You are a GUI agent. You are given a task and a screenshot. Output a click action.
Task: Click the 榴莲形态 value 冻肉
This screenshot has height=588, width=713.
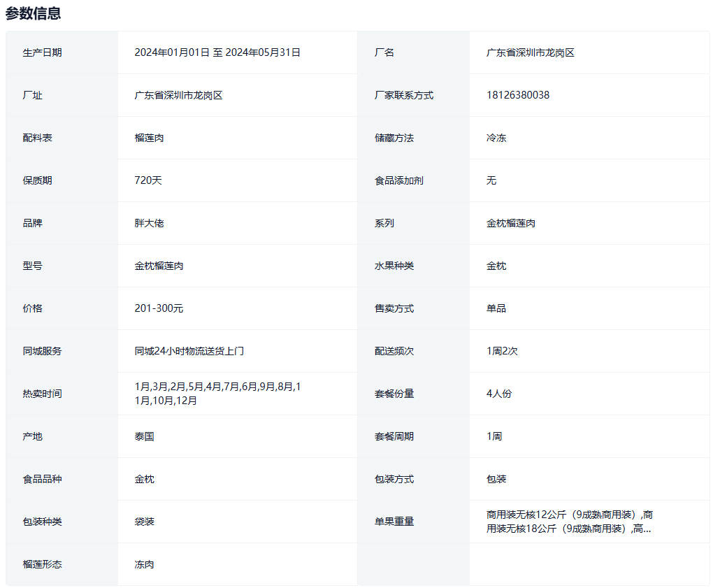pyautogui.click(x=144, y=564)
